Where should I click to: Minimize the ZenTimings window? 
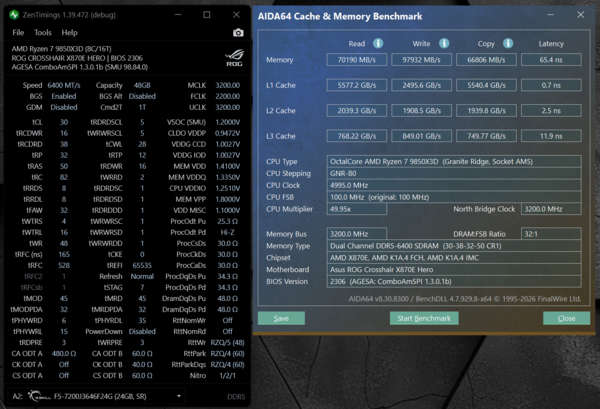[x=178, y=15]
